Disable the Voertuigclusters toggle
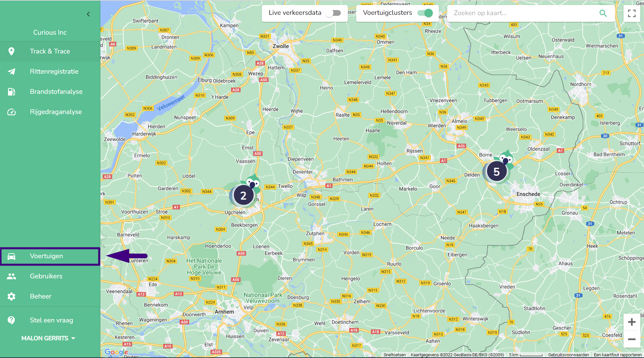644x358 pixels. tap(425, 13)
